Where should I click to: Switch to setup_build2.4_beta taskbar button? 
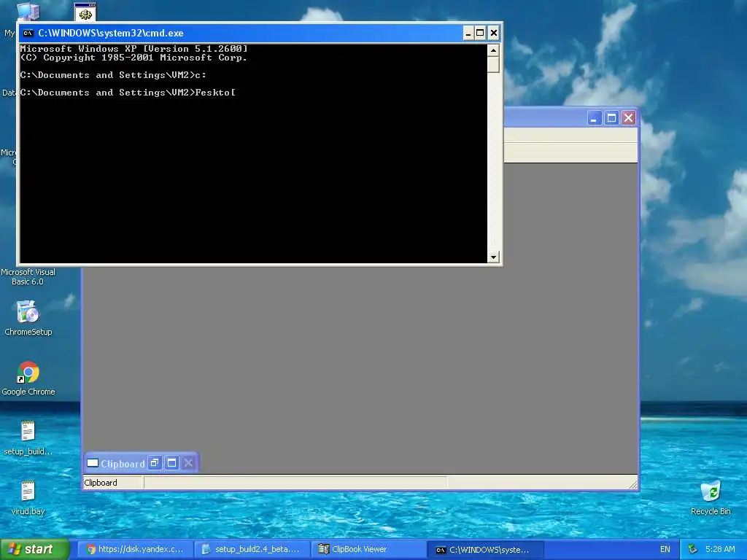point(252,549)
